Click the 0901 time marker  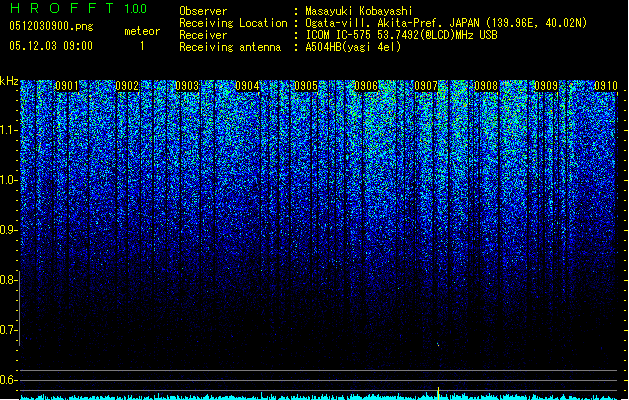tap(67, 86)
